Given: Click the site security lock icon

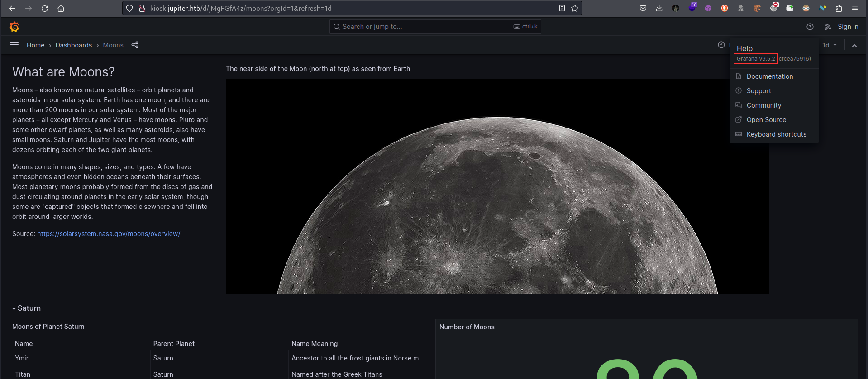Looking at the screenshot, I should coord(142,8).
